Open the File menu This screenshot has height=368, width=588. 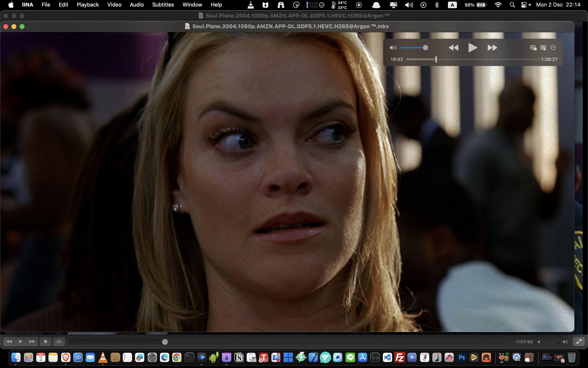[x=46, y=5]
